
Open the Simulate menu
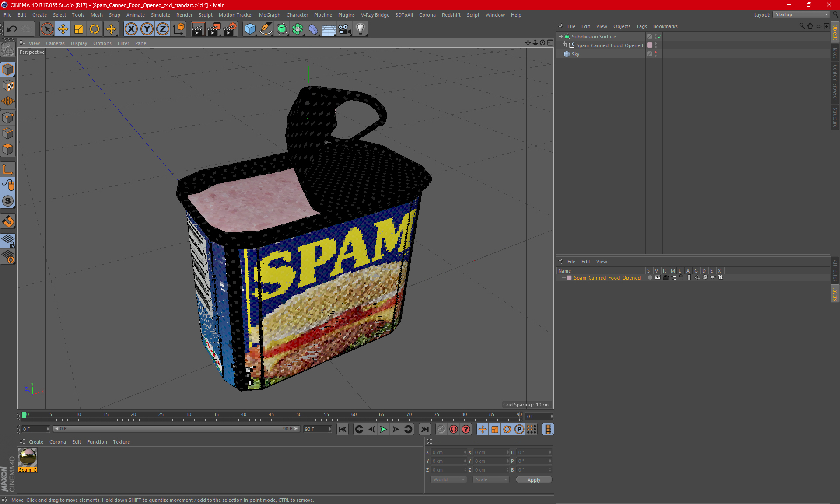[160, 15]
